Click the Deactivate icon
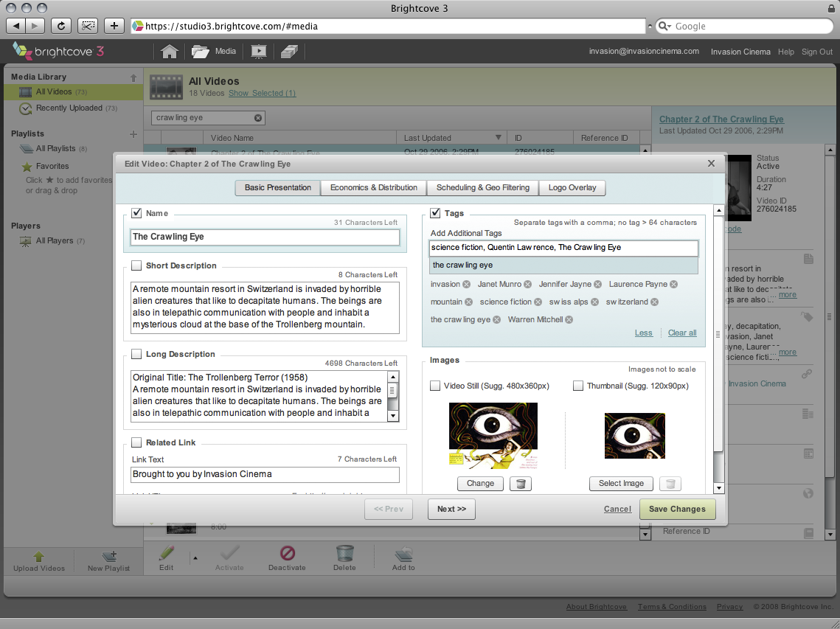 pos(288,553)
